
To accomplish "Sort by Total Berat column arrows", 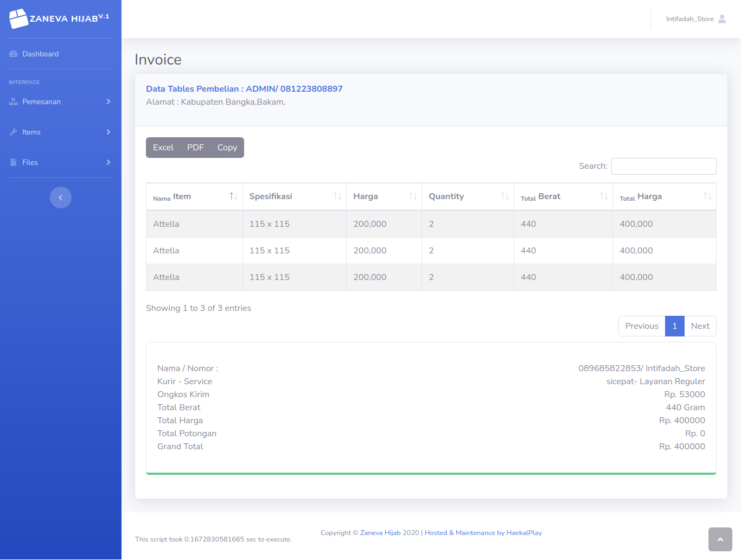I will point(604,196).
